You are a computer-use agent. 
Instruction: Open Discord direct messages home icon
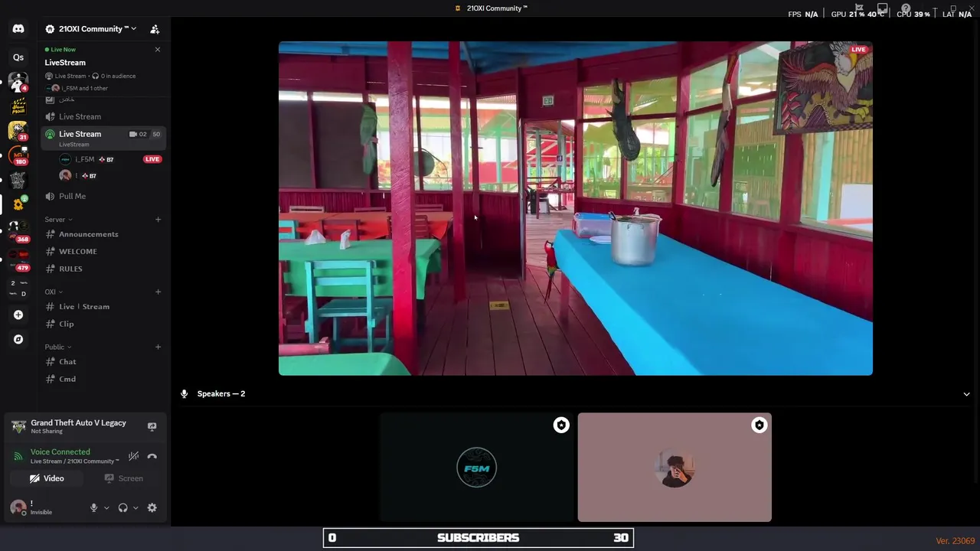[18, 29]
